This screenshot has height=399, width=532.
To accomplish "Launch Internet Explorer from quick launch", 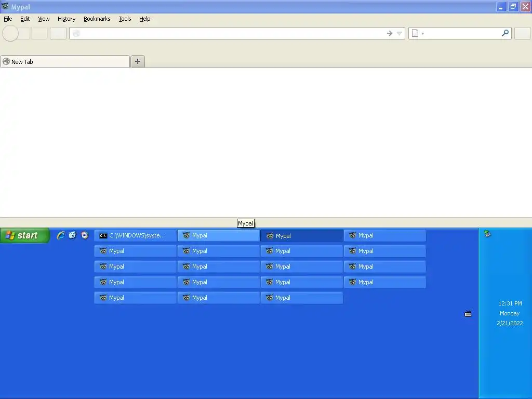I will [61, 235].
